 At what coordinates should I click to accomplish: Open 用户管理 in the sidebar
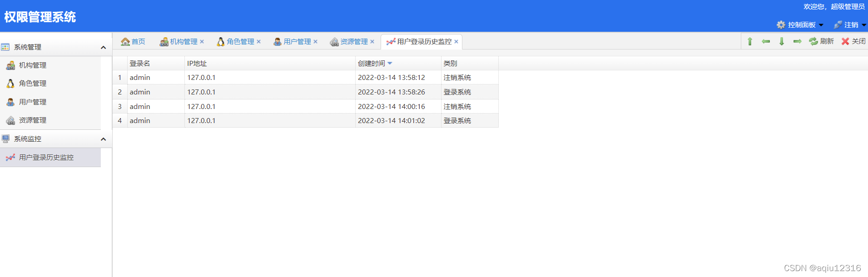[50, 102]
